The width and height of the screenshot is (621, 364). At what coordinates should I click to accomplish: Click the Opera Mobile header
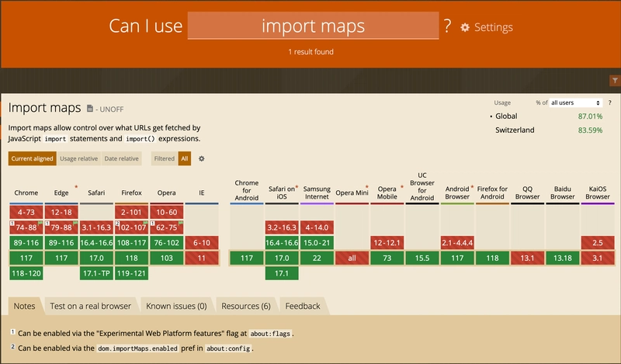pyautogui.click(x=387, y=193)
